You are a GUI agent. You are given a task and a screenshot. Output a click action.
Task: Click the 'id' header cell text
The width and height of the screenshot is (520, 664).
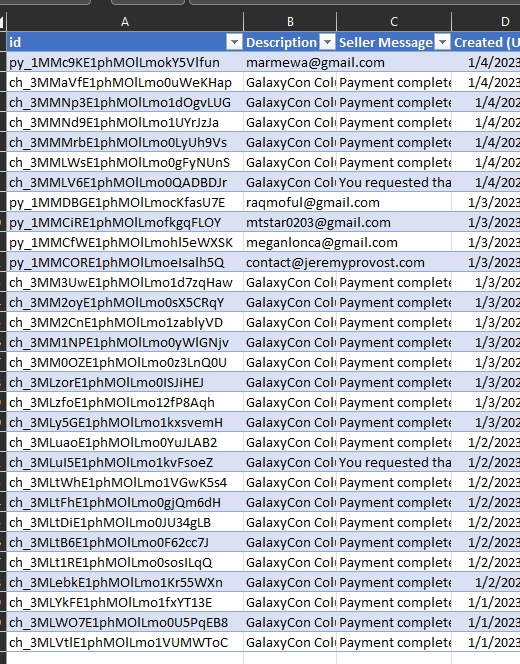click(x=15, y=42)
